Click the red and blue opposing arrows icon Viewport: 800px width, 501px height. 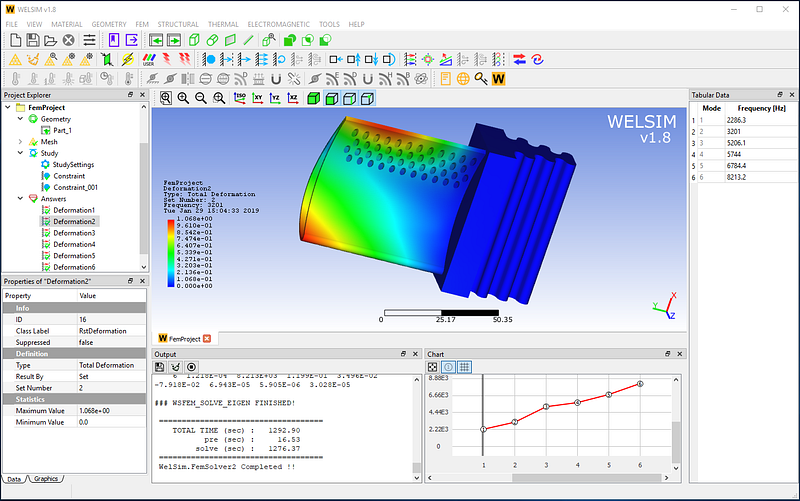coord(519,60)
